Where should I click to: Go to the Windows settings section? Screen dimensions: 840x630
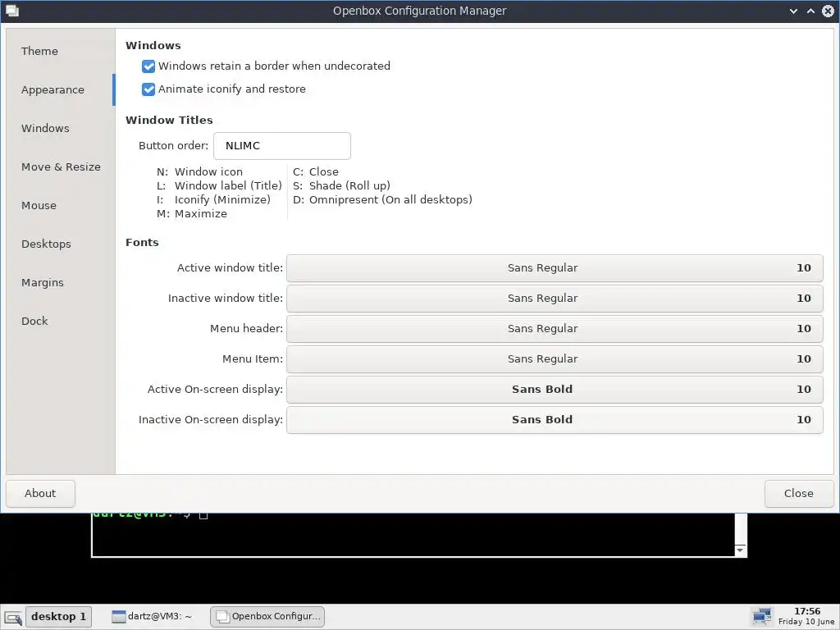(x=61, y=128)
